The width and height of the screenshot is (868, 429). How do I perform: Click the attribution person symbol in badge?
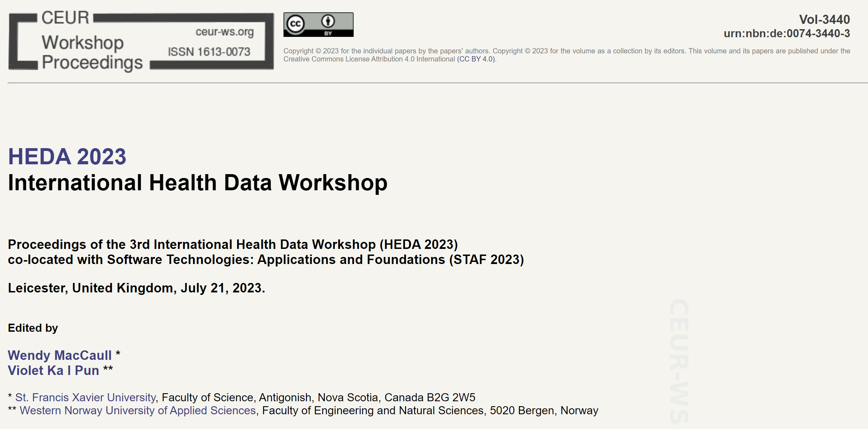[328, 21]
